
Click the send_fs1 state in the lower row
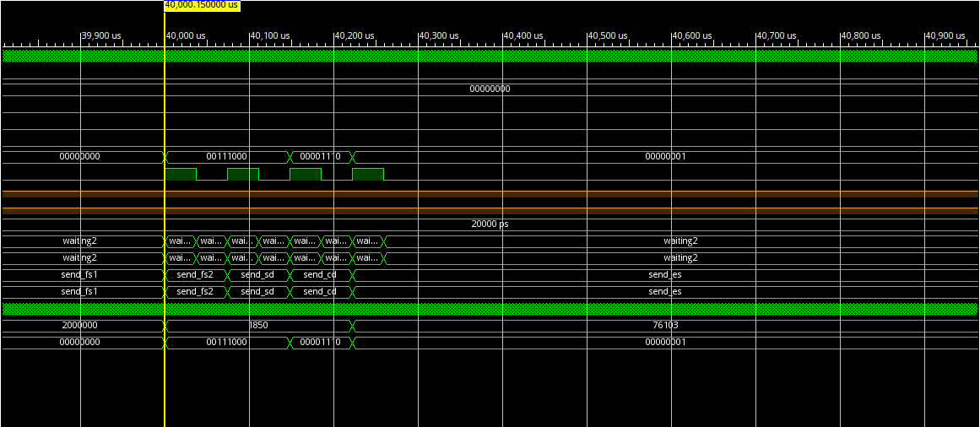(79, 292)
